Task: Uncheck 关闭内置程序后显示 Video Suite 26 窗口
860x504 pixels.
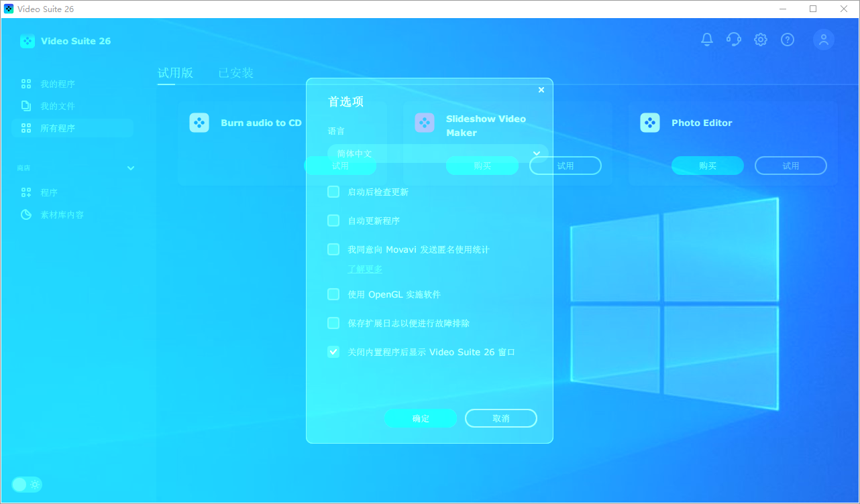Action: (333, 352)
